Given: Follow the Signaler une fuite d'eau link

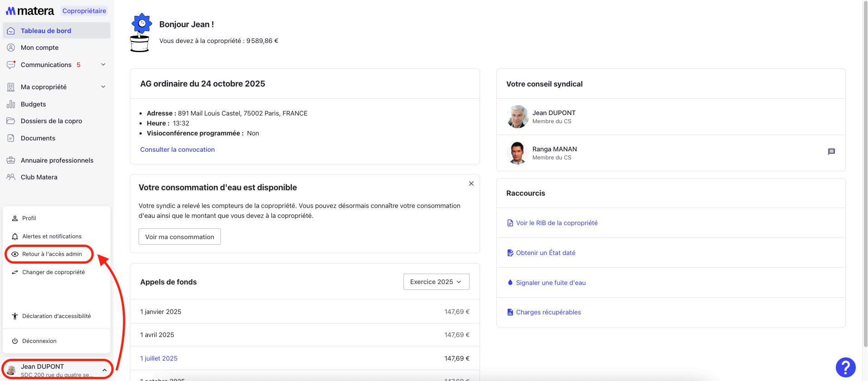Looking at the screenshot, I should (x=551, y=283).
